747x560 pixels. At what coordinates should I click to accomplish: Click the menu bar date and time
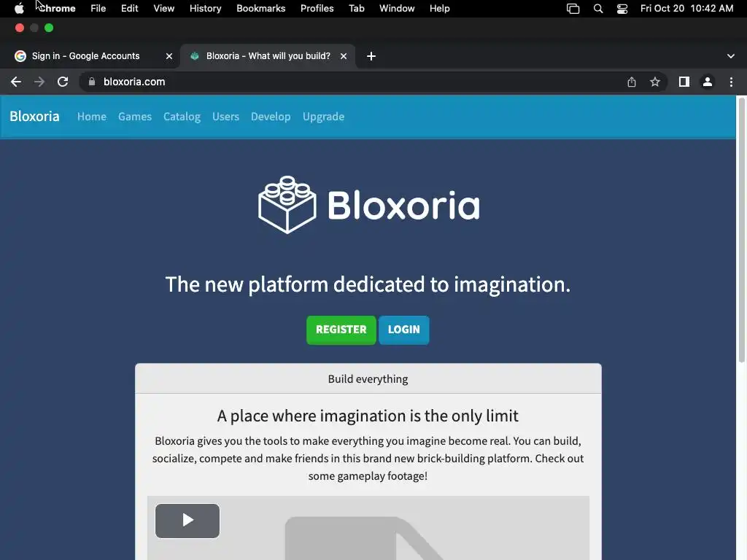tap(686, 9)
